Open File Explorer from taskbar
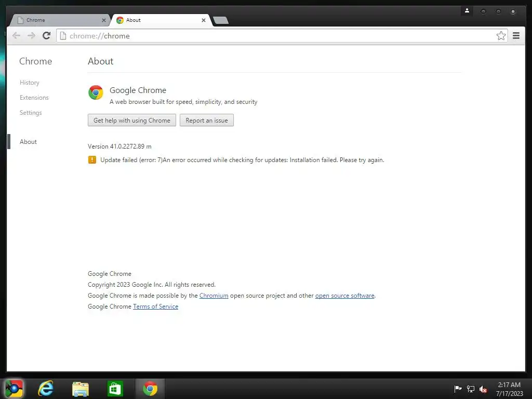 (81, 389)
